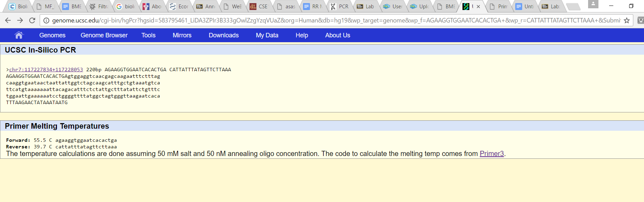View site information icon in address bar
Image resolution: width=644 pixels, height=202 pixels.
[46, 20]
